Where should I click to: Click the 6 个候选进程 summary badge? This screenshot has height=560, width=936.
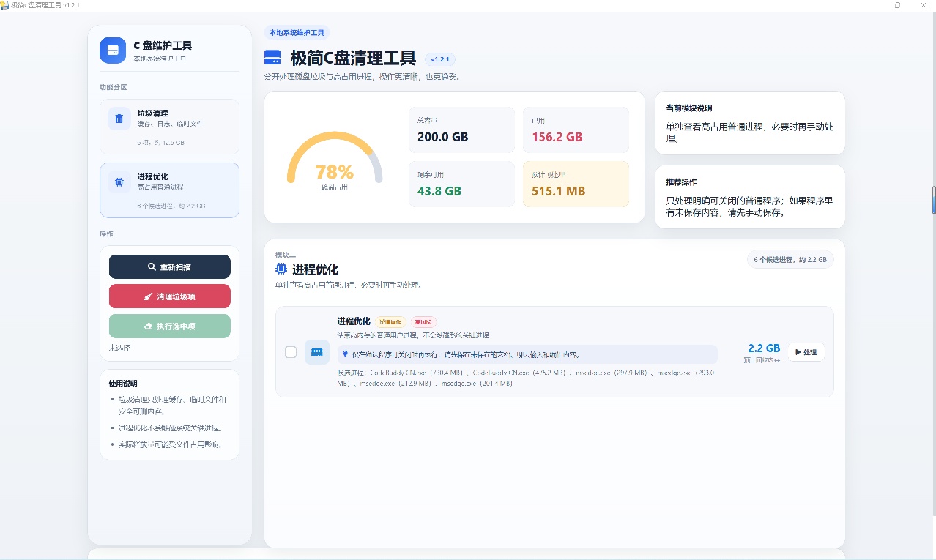790,260
